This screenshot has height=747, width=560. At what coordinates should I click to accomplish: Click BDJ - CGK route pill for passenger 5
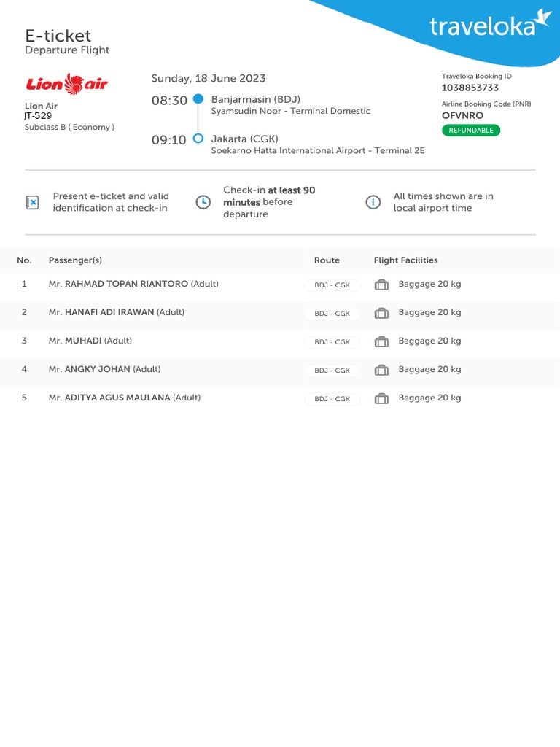(x=332, y=399)
